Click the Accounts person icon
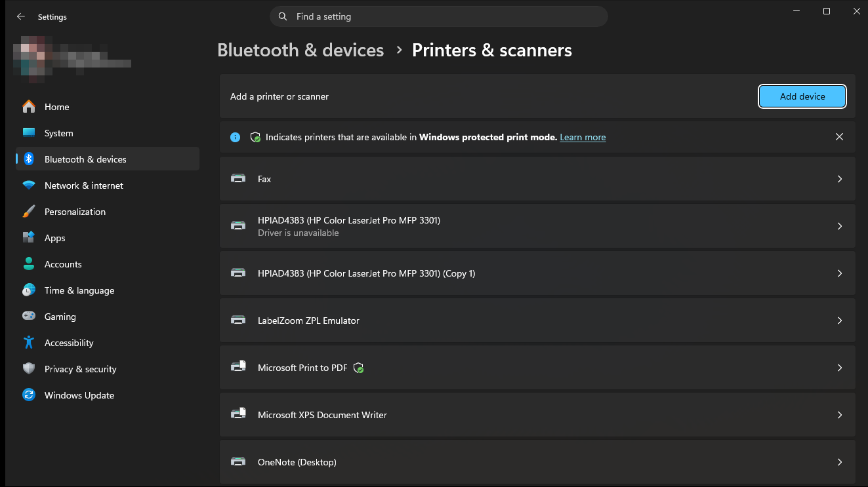 (29, 264)
